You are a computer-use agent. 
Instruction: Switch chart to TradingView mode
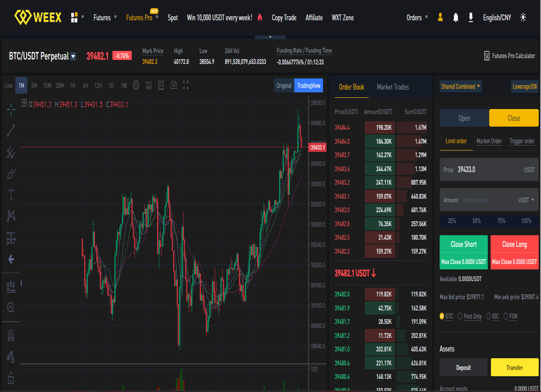click(x=309, y=86)
